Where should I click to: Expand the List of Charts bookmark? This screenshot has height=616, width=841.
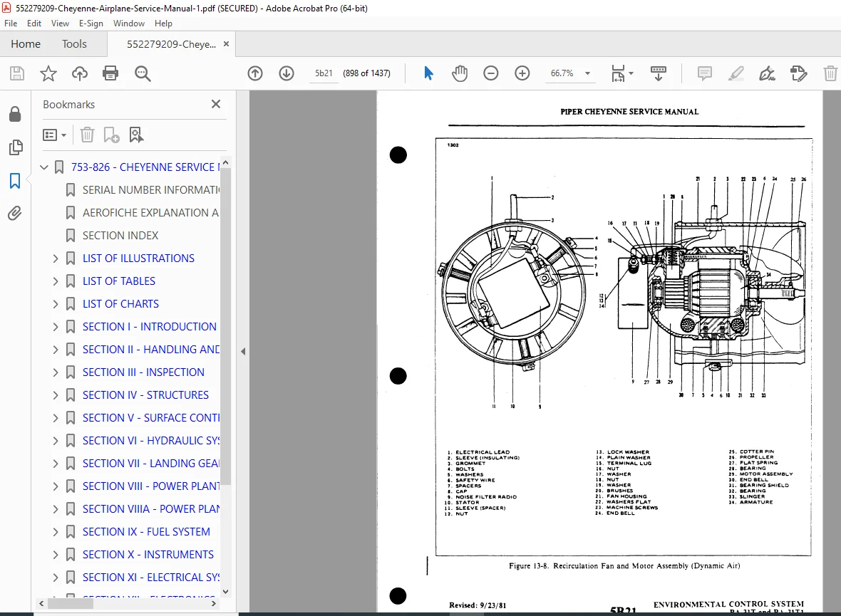56,304
